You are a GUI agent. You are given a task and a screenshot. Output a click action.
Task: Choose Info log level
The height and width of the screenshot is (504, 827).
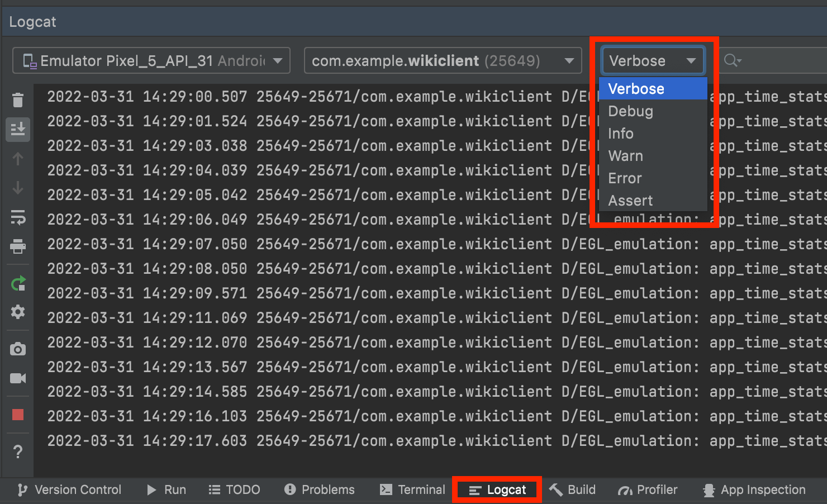coord(653,133)
